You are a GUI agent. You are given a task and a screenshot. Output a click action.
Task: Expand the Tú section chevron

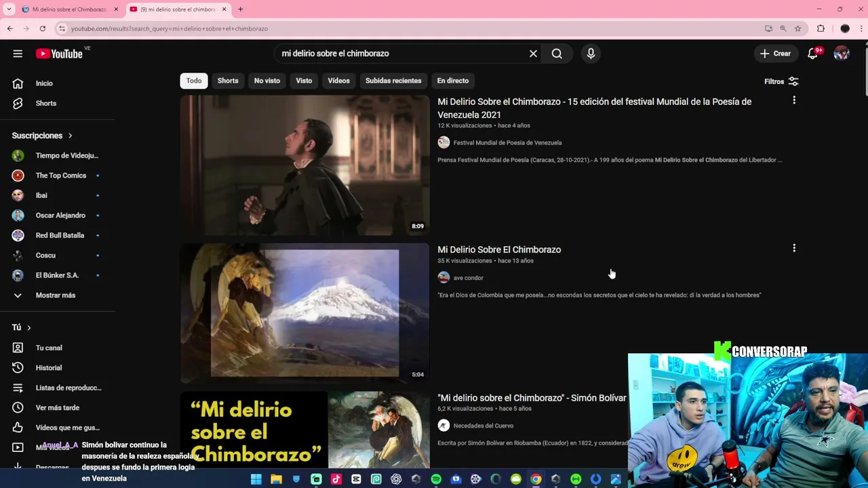pyautogui.click(x=28, y=328)
